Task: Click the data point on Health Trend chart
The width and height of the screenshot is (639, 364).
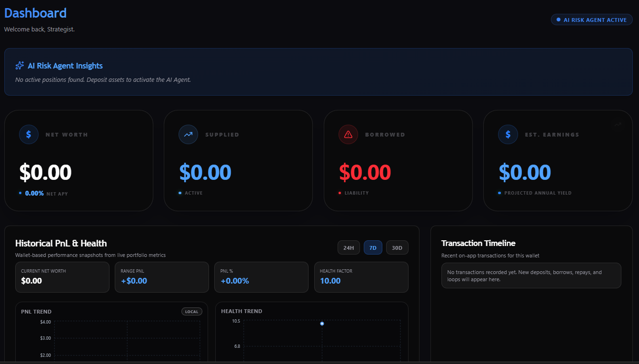Action: (x=322, y=324)
